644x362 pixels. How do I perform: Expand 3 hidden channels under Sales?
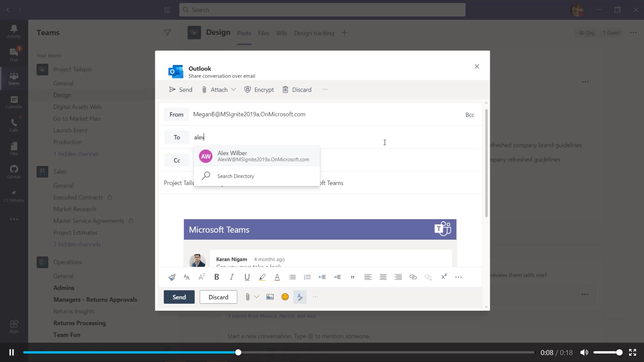[77, 244]
